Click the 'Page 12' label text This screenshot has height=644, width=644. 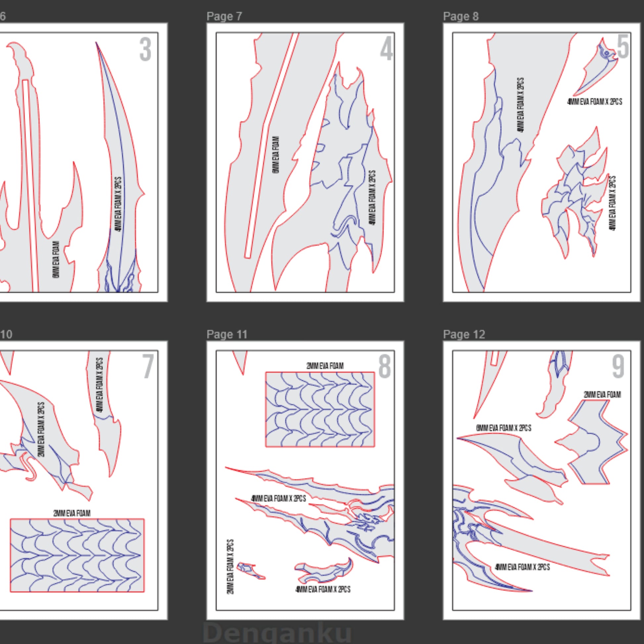(464, 334)
